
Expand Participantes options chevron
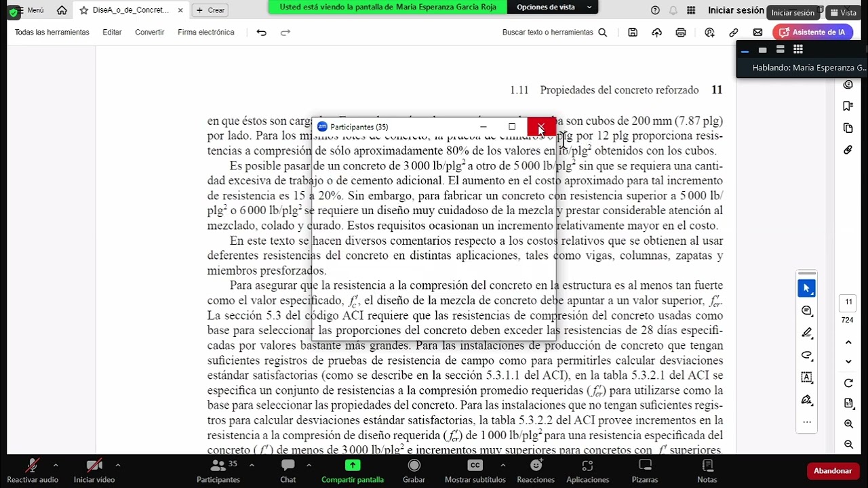[x=252, y=465]
